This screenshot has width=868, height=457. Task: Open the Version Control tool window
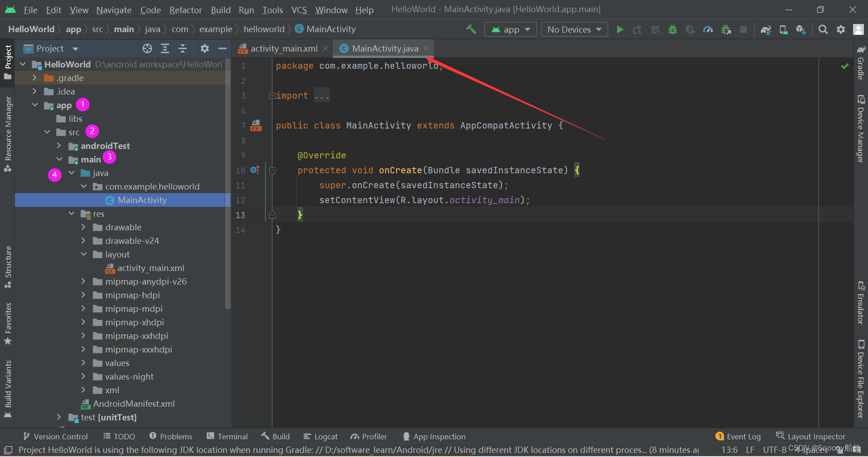coord(55,436)
